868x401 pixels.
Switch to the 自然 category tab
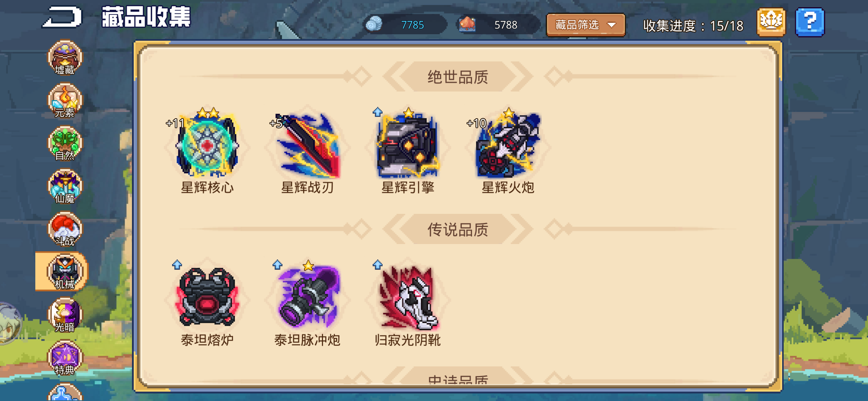click(x=65, y=143)
